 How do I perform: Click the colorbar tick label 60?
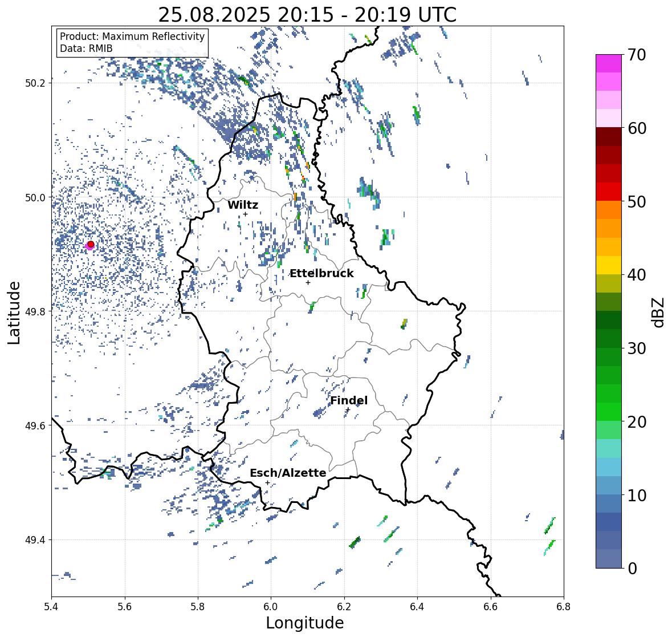pyautogui.click(x=637, y=128)
